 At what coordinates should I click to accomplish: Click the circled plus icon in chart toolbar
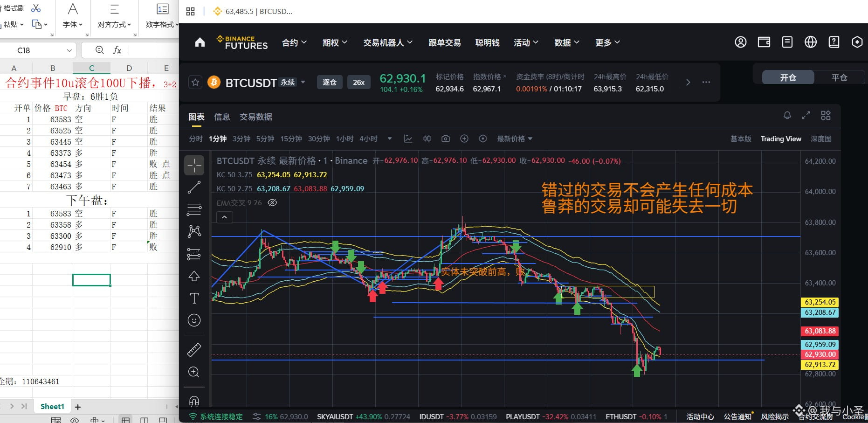coord(464,139)
